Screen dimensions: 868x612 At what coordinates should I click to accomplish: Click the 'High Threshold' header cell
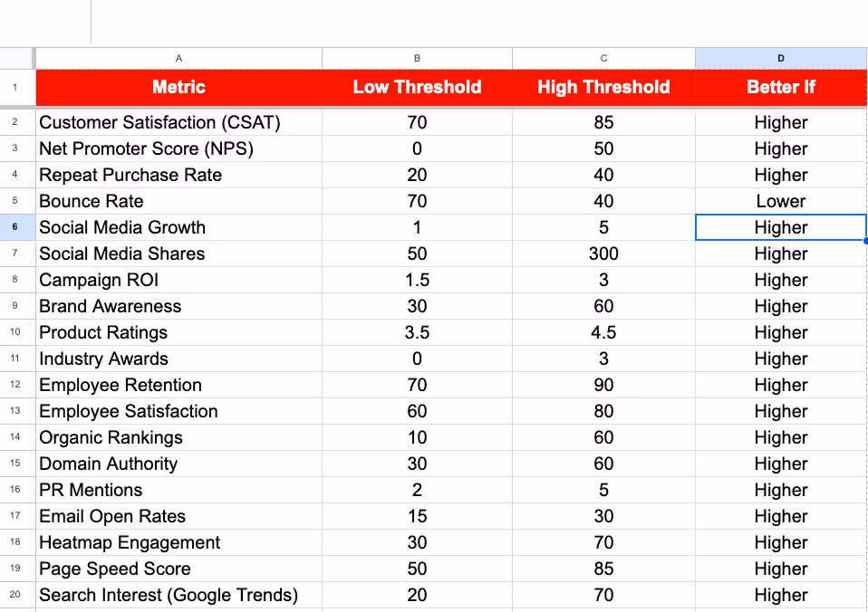point(604,88)
